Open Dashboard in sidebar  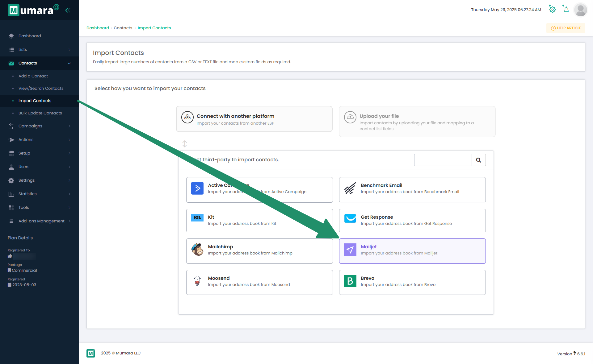pyautogui.click(x=30, y=36)
